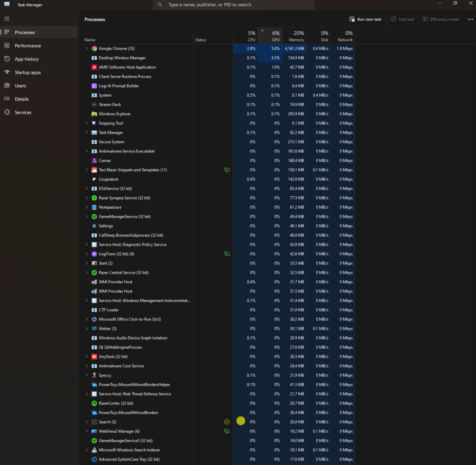Select PowerToys.MouseWithoutBordersHelper row
Screen dimensions: 476x465
click(217, 385)
